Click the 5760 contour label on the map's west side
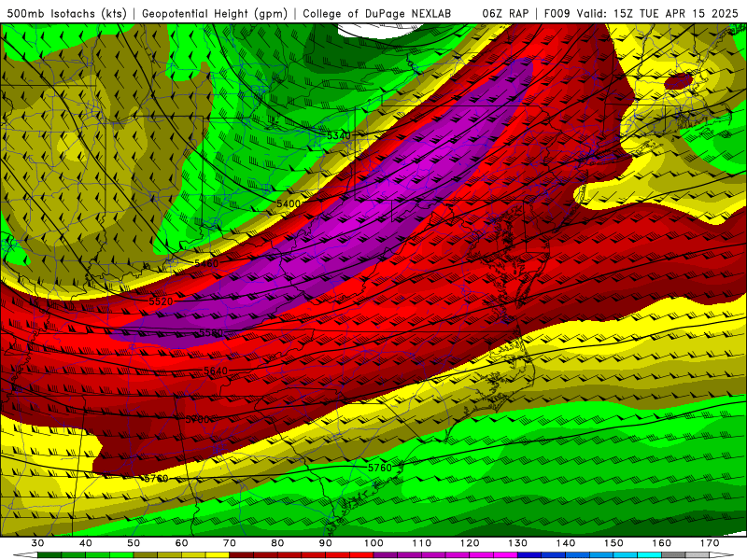 click(x=156, y=478)
